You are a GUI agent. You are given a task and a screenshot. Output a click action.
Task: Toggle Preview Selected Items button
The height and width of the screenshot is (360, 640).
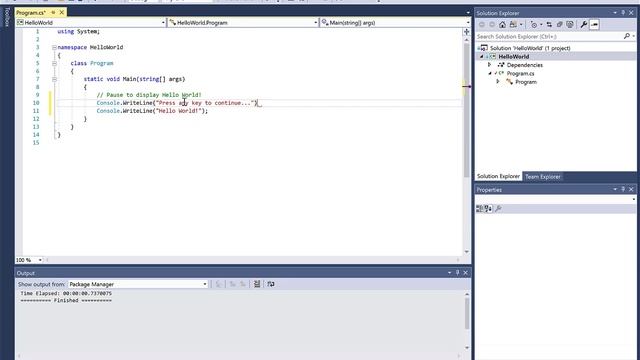pos(594,25)
